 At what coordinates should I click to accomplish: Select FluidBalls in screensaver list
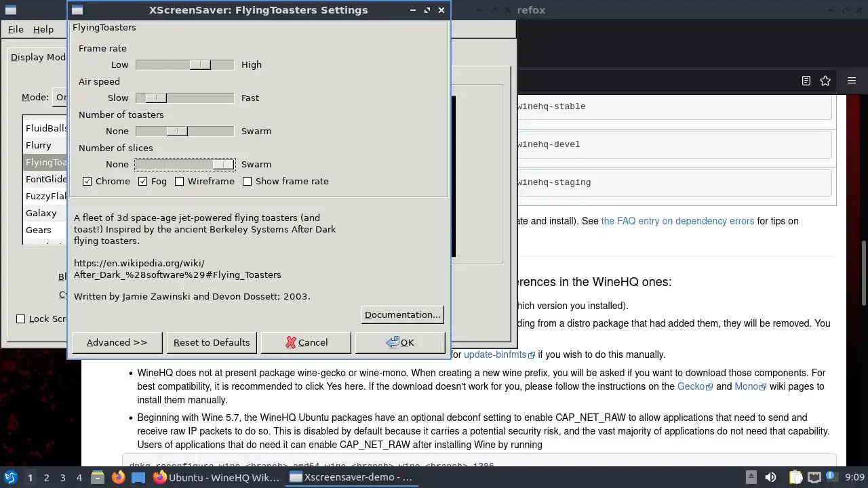tap(45, 128)
